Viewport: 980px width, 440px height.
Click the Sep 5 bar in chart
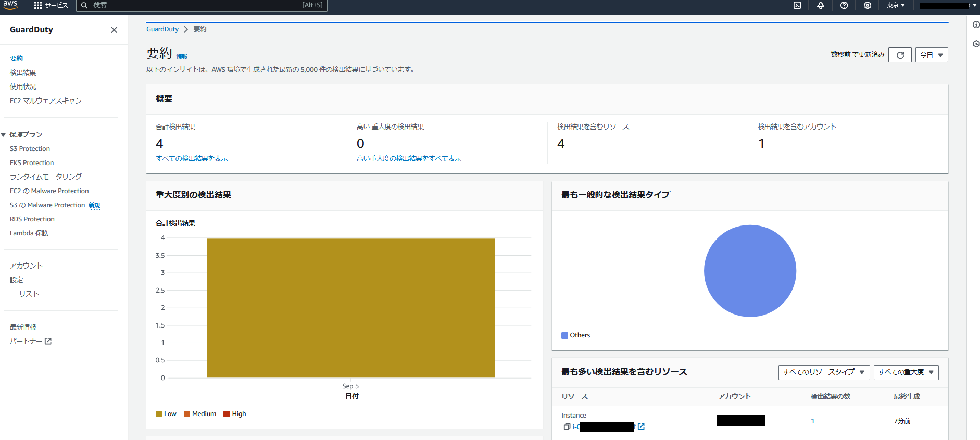pos(350,308)
